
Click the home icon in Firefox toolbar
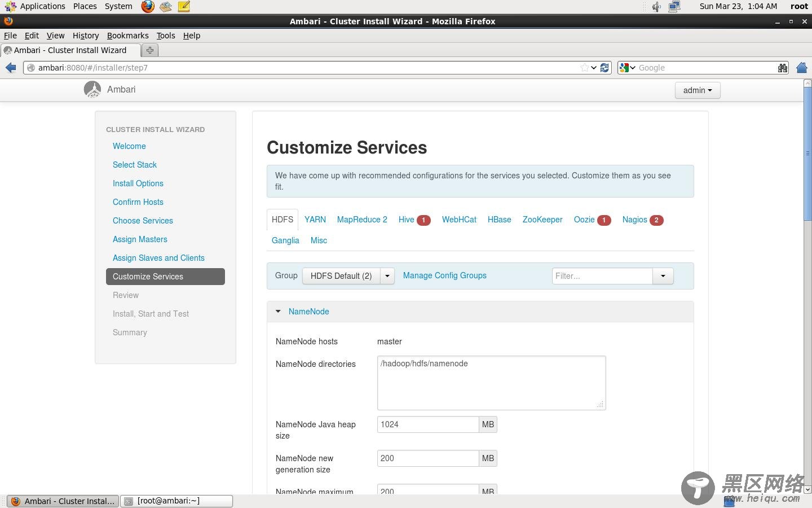pyautogui.click(x=802, y=68)
